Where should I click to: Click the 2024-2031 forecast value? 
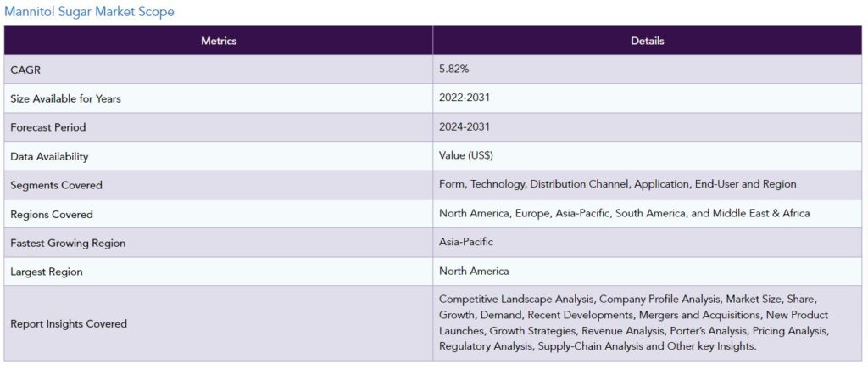465,126
